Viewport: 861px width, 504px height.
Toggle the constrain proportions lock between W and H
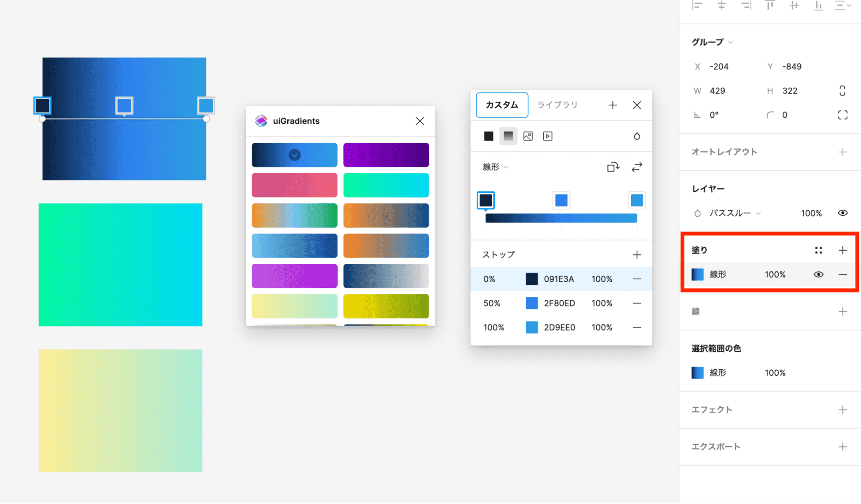[x=842, y=90]
